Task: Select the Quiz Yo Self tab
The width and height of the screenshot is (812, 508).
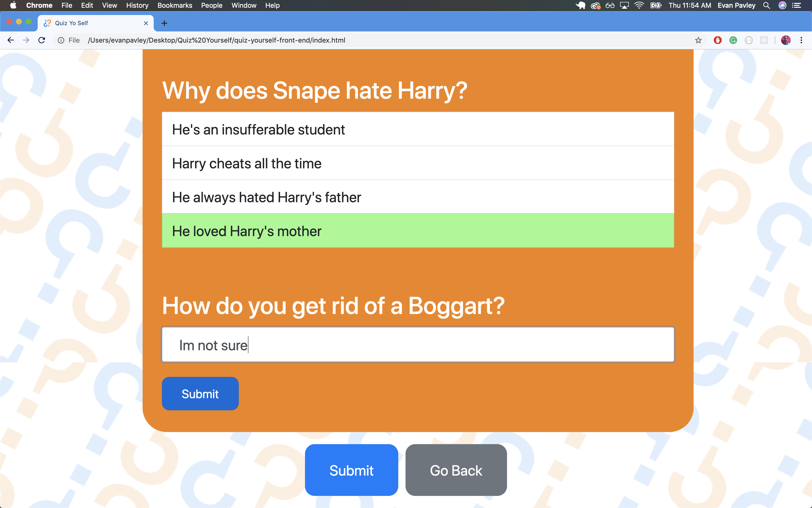Action: click(x=96, y=23)
